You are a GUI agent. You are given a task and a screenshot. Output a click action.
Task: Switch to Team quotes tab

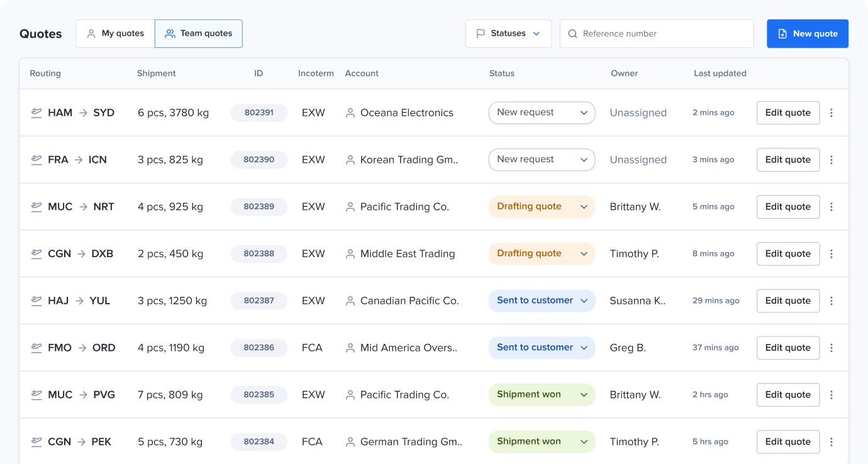click(x=199, y=33)
